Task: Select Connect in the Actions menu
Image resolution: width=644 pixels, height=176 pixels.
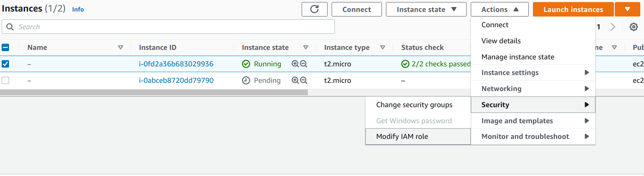Action: click(x=533, y=25)
